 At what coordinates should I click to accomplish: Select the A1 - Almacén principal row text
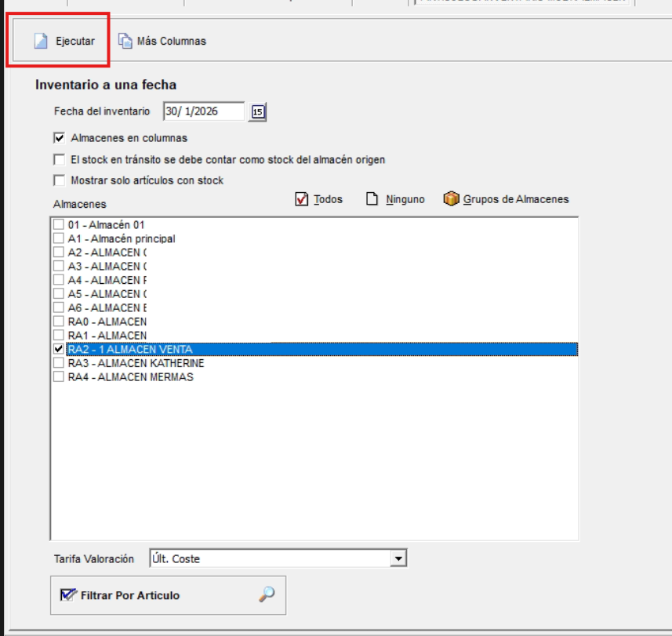pyautogui.click(x=122, y=238)
